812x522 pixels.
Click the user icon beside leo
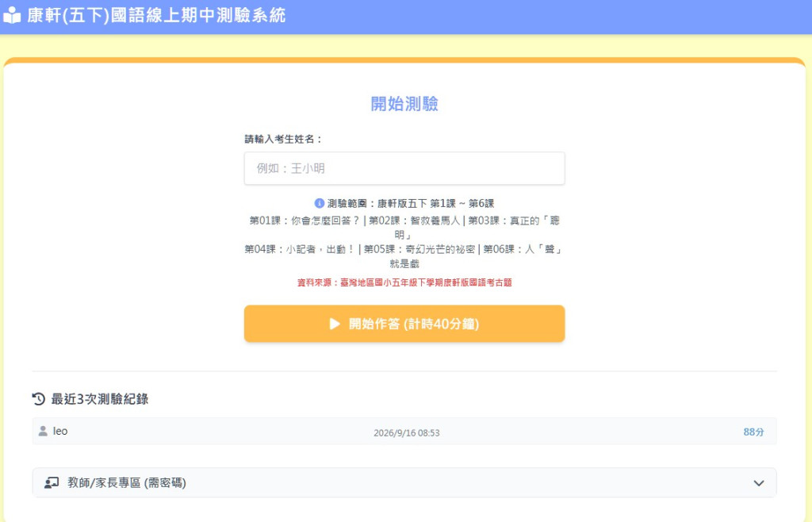[x=43, y=431]
